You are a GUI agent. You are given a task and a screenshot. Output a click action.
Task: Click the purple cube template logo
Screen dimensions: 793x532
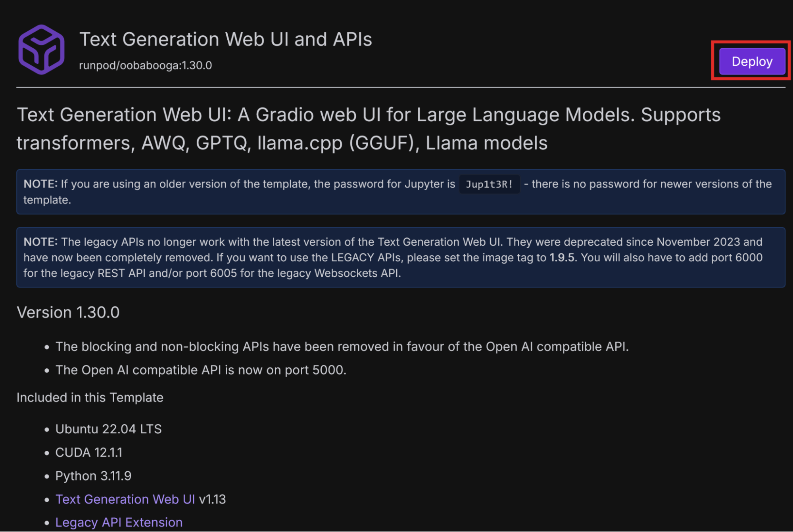point(41,50)
